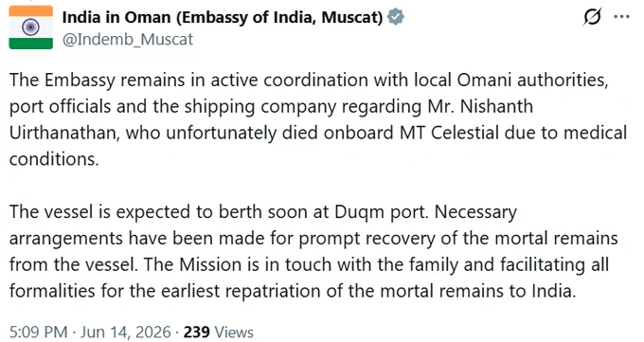Click the 5:09 PM timestamp

(x=38, y=332)
